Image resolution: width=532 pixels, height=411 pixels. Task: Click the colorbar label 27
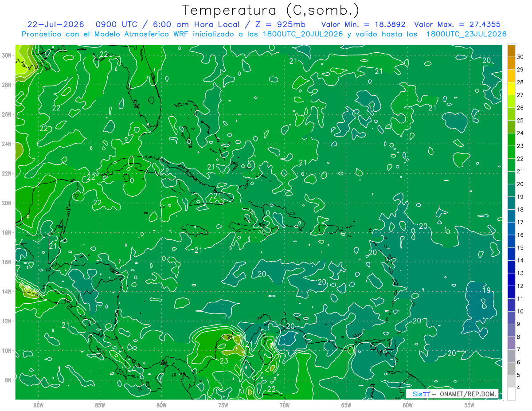coord(520,94)
